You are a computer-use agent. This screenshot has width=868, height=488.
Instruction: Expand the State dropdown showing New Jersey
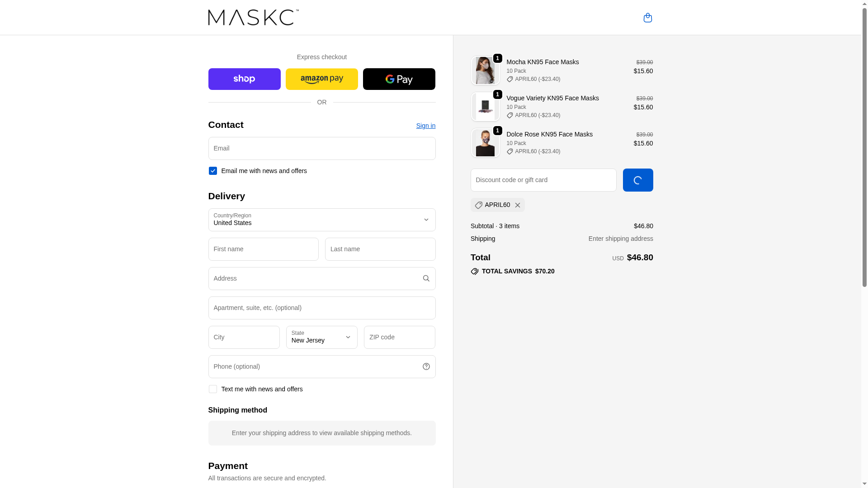tap(321, 337)
